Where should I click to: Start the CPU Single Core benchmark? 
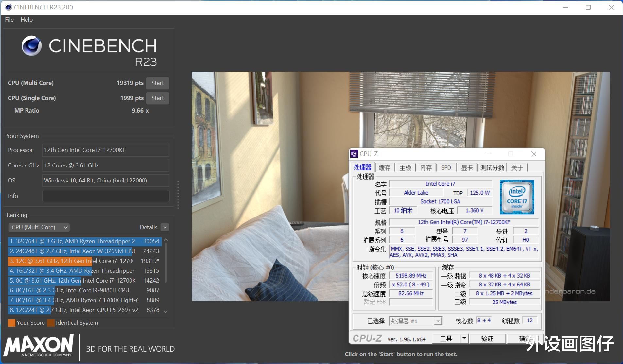tap(158, 98)
